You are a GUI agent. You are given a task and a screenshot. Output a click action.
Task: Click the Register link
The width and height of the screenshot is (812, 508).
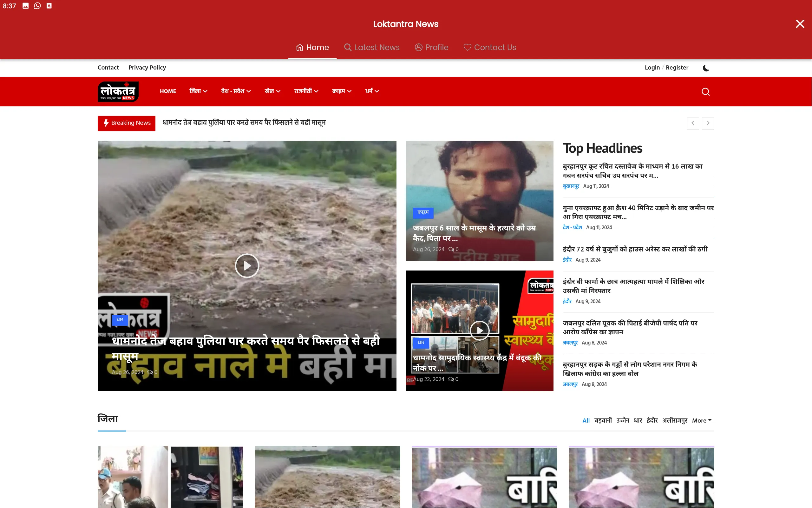[677, 68]
